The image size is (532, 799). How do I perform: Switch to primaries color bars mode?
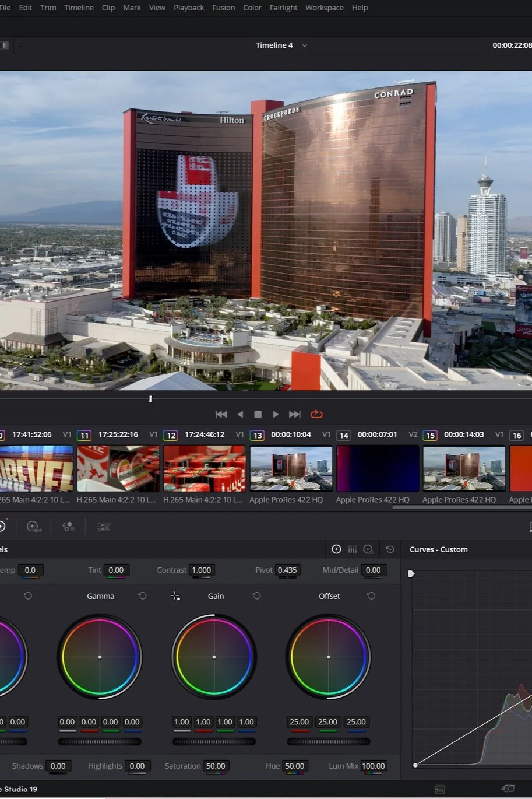[x=353, y=549]
